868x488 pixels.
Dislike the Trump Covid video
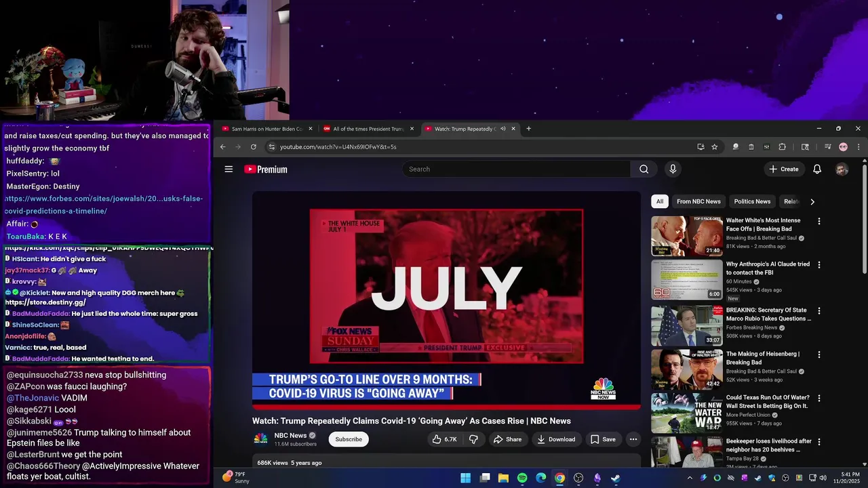click(x=473, y=439)
